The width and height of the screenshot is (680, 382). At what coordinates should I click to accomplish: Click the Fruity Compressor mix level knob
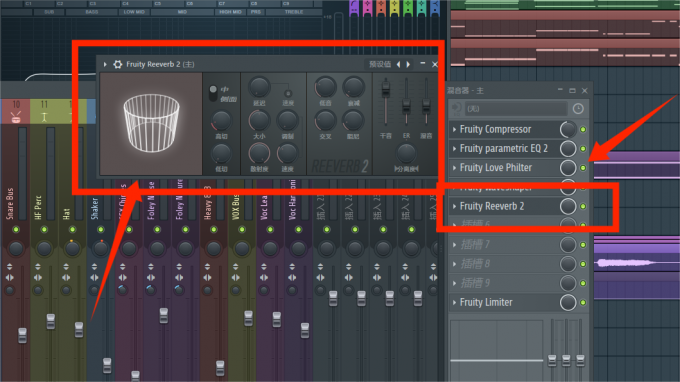pos(568,129)
